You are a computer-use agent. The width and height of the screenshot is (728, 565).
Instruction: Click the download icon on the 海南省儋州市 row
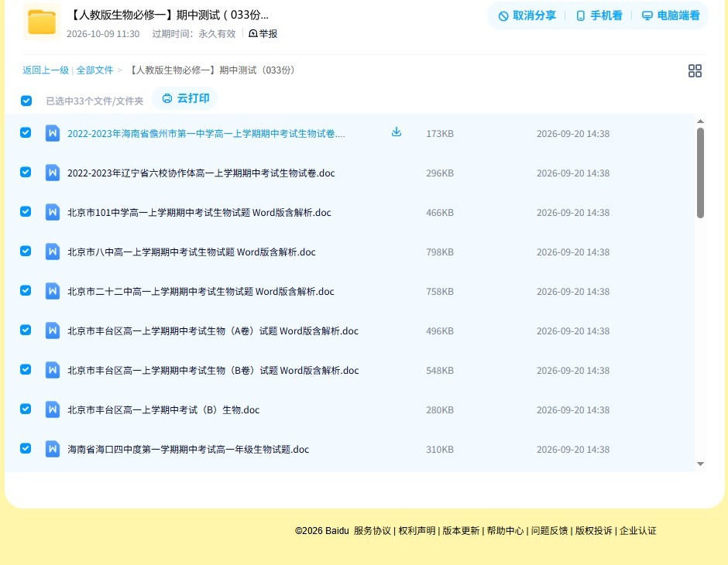pyautogui.click(x=396, y=132)
